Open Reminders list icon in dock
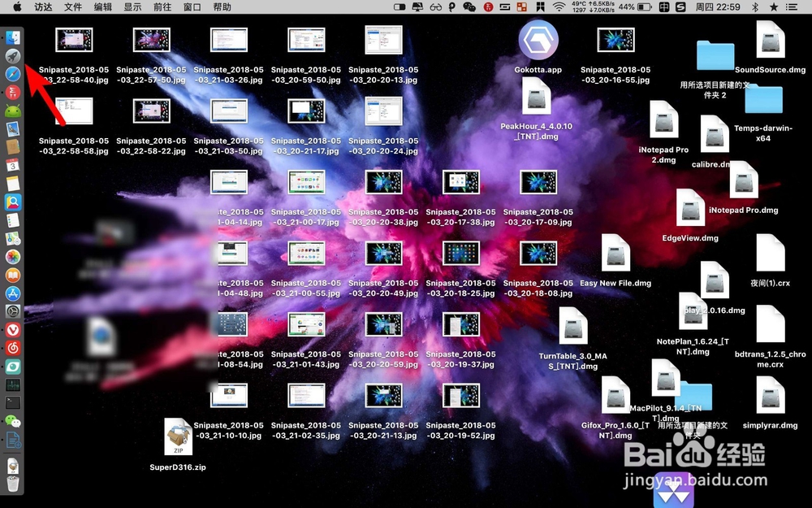 tap(13, 220)
